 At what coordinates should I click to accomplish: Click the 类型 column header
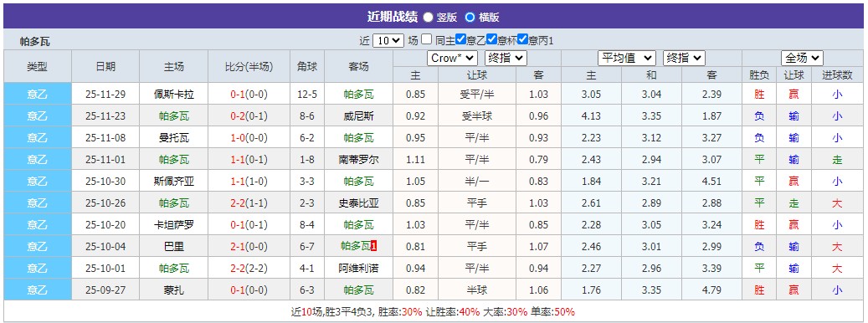[38, 66]
